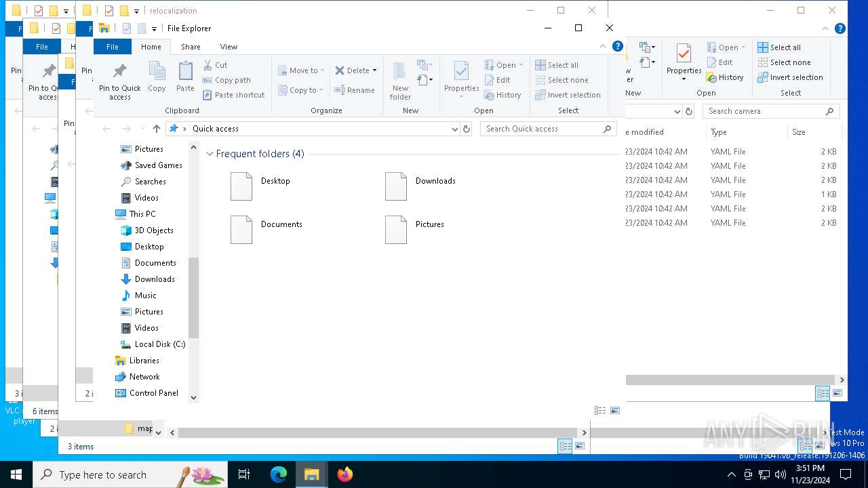Click Pin to Quick access in File Explorer ribbon
The width and height of the screenshot is (868, 488).
120,81
